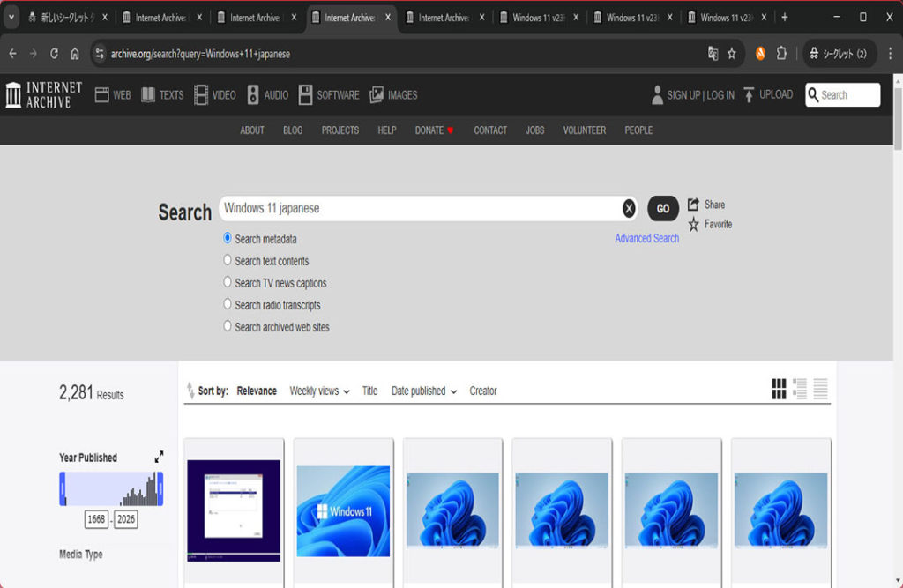
Task: Open the Audio collection icon
Action: tap(253, 94)
